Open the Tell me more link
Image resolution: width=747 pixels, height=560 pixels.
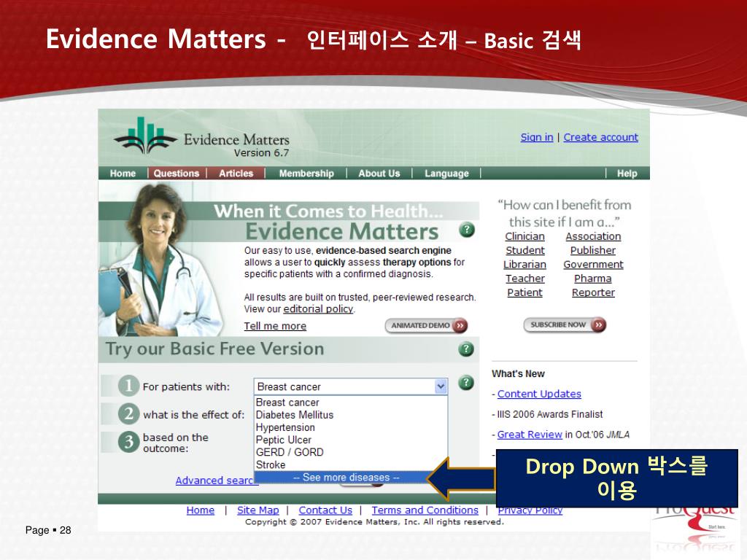coord(275,326)
